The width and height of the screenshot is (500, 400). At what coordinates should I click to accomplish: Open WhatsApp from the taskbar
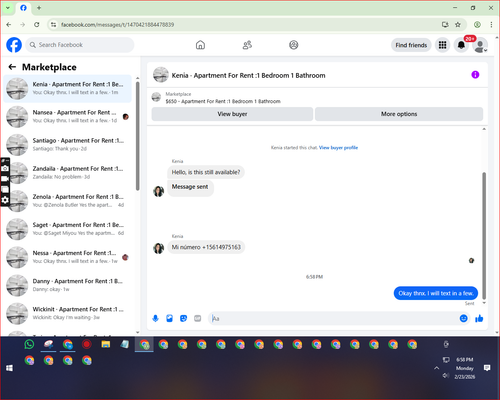pos(29,344)
